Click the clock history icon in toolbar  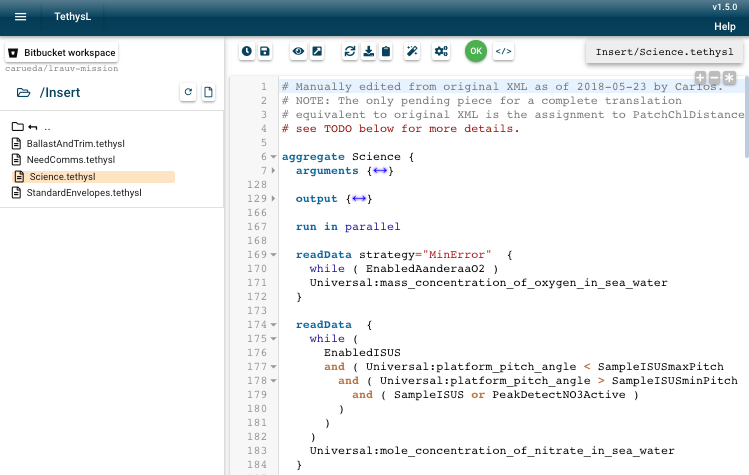247,51
